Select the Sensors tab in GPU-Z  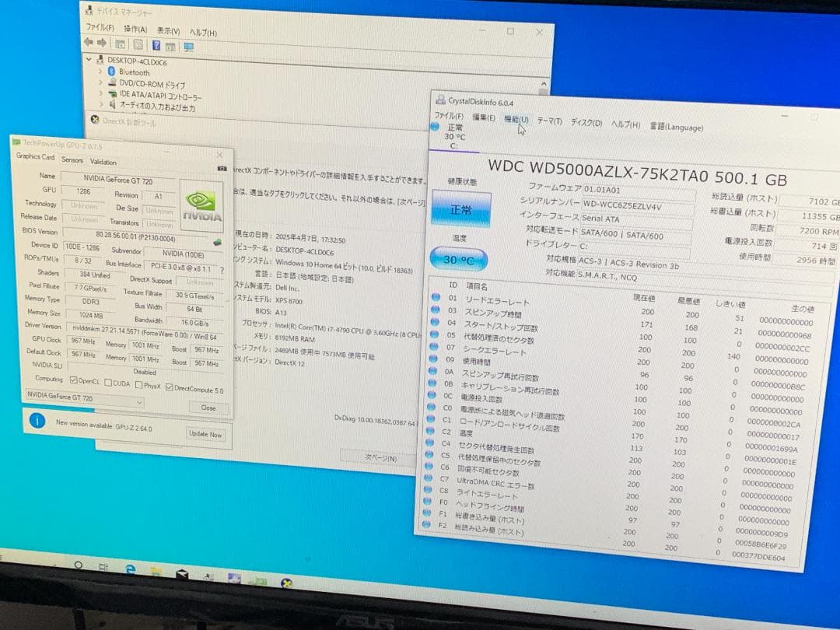pos(72,161)
